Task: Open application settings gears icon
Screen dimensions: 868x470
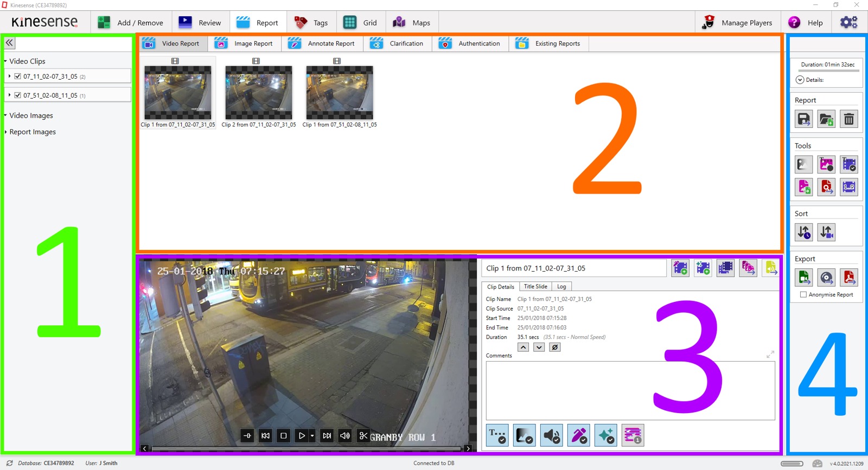Action: click(848, 22)
